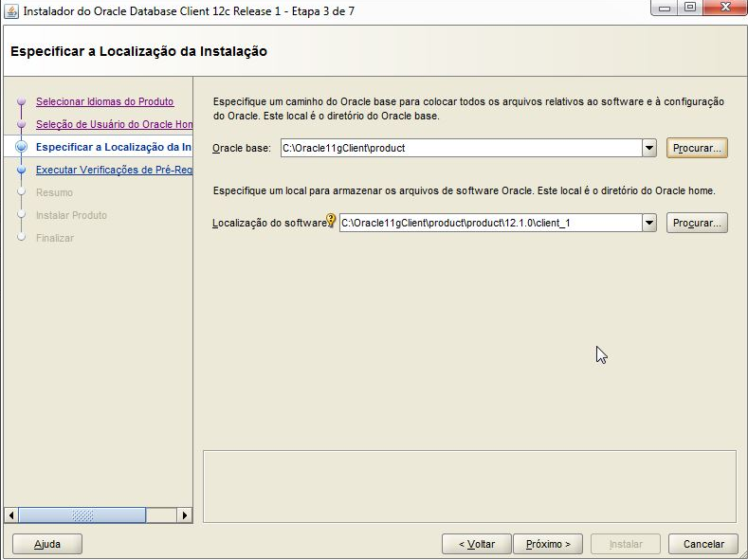Close the Oracle installer window
The image size is (748, 560).
click(724, 8)
